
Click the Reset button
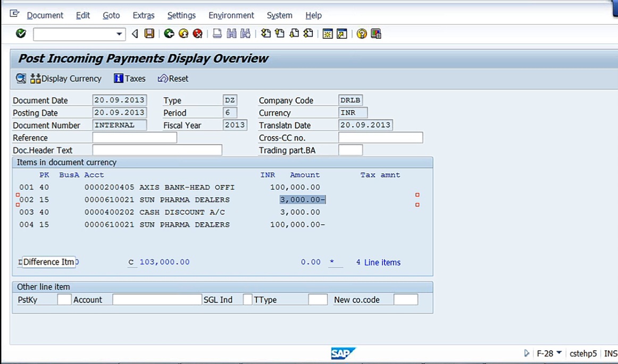(173, 79)
